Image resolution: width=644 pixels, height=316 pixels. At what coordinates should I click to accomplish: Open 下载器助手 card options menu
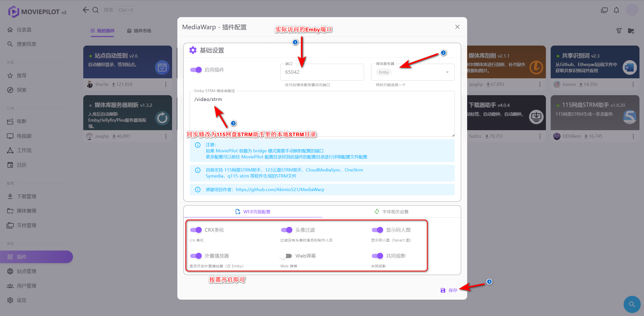[540, 136]
